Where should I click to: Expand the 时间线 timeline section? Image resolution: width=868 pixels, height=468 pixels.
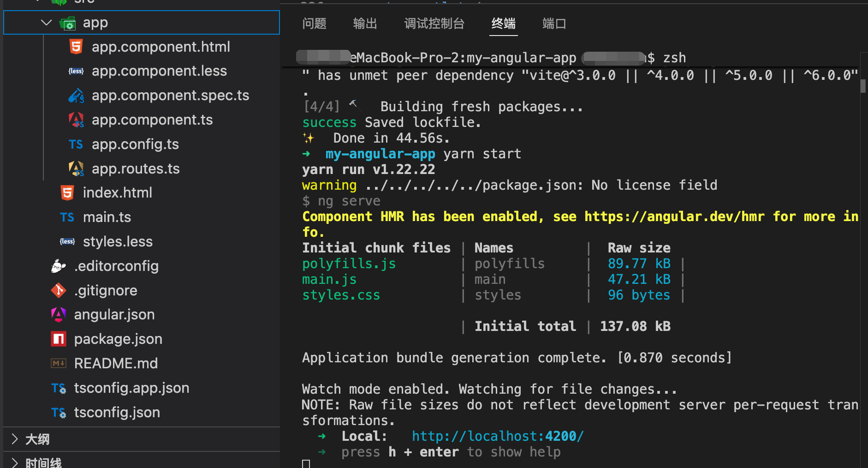coord(14,463)
